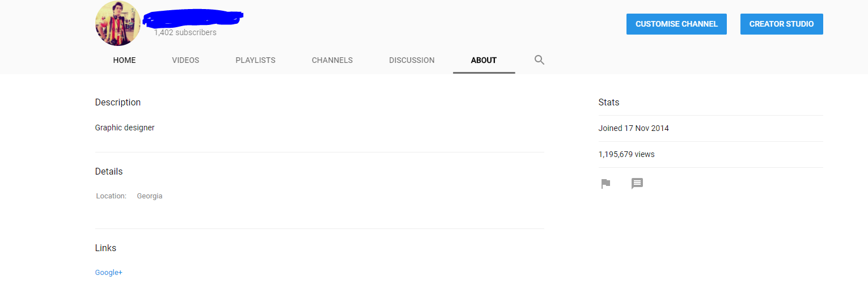This screenshot has width=868, height=301.
Task: Click the send message speech bubble icon
Action: point(637,184)
